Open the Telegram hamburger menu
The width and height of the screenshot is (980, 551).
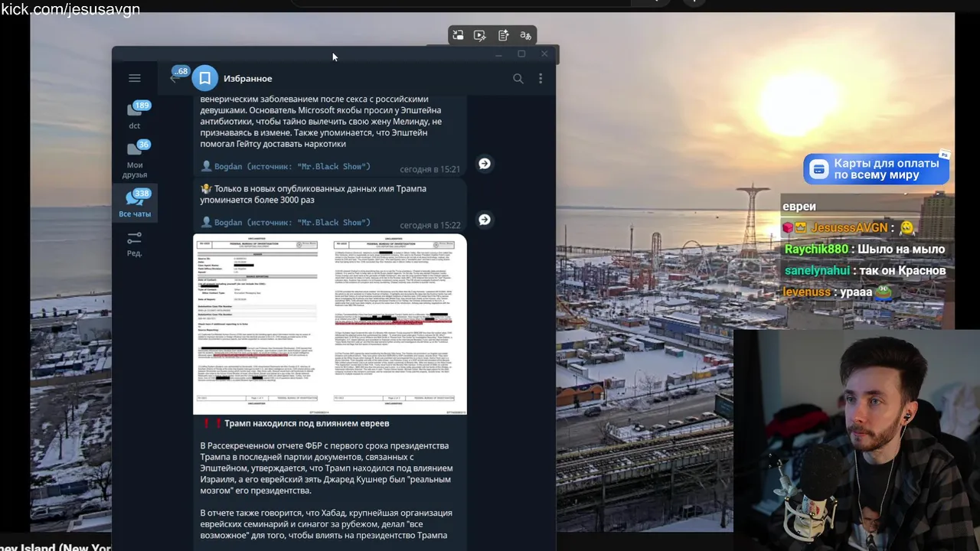[x=135, y=78]
